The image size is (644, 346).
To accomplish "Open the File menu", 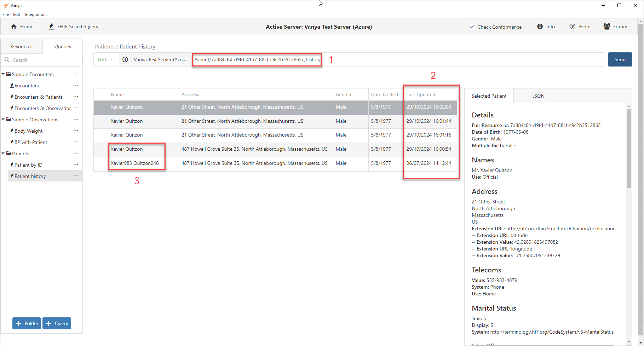I will 6,15.
